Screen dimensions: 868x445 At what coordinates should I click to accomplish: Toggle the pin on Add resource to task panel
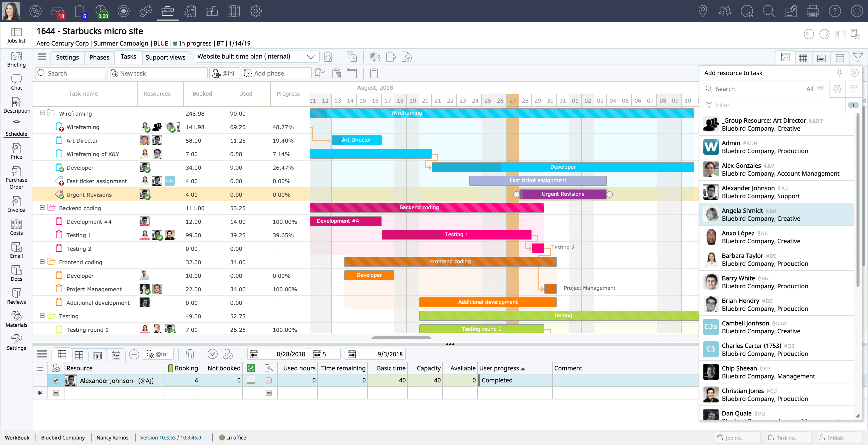(x=840, y=73)
